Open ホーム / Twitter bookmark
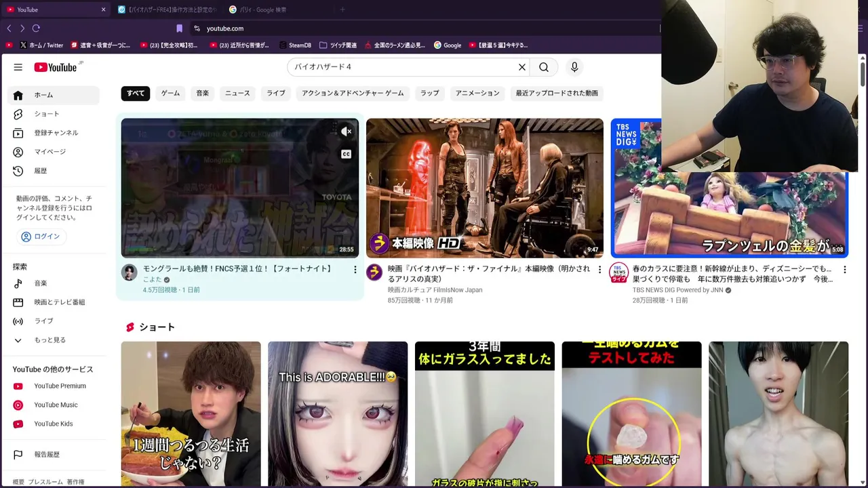868x488 pixels. click(41, 45)
